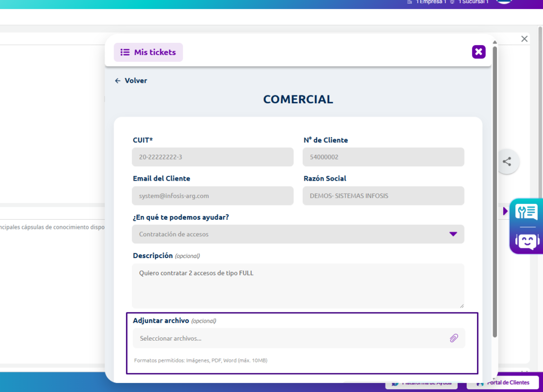The image size is (543, 392).
Task: Launch the robot chatbot assistant icon
Action: (x=527, y=241)
